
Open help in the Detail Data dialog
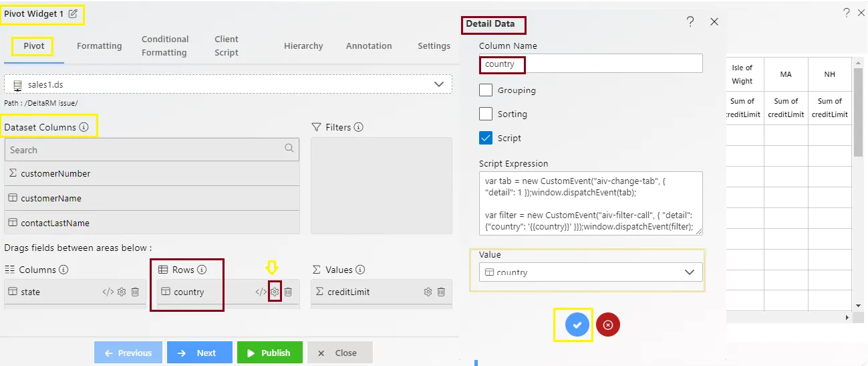690,22
